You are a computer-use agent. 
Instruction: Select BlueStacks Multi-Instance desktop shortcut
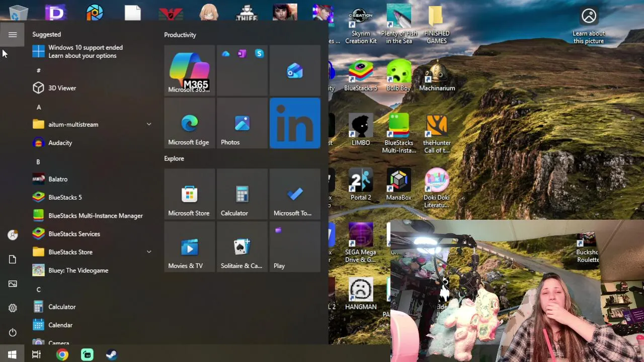pyautogui.click(x=399, y=134)
